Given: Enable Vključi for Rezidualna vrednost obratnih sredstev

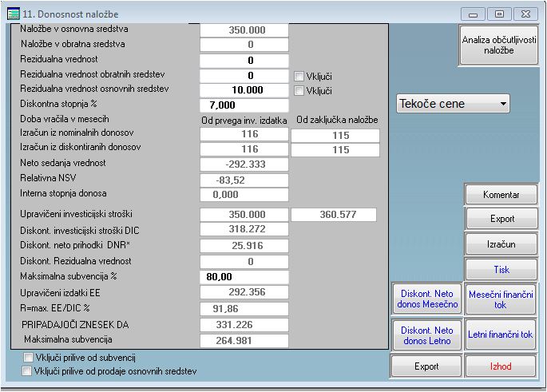Looking at the screenshot, I should (299, 76).
